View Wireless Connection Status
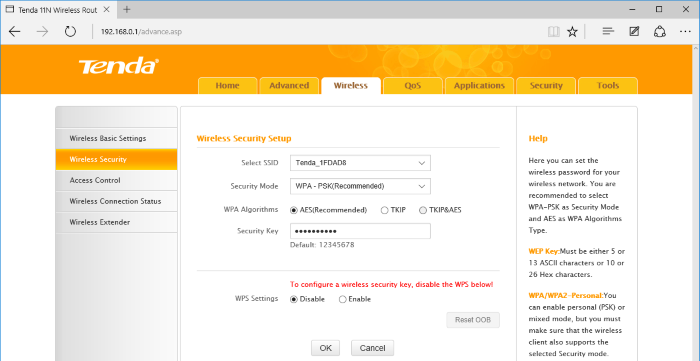The image size is (700, 361). pos(117,201)
